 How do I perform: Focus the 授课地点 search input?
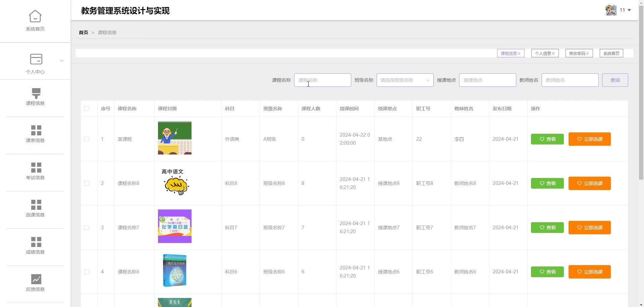pyautogui.click(x=487, y=80)
